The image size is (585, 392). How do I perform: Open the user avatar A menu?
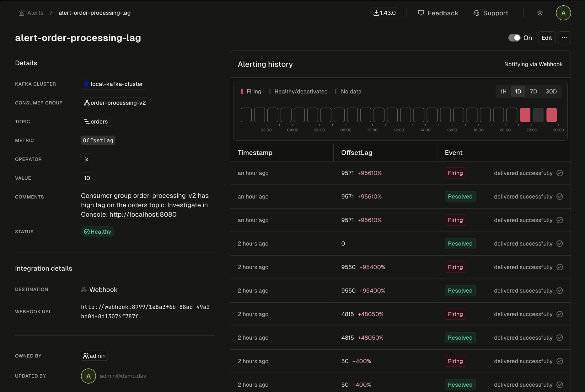[x=563, y=13]
